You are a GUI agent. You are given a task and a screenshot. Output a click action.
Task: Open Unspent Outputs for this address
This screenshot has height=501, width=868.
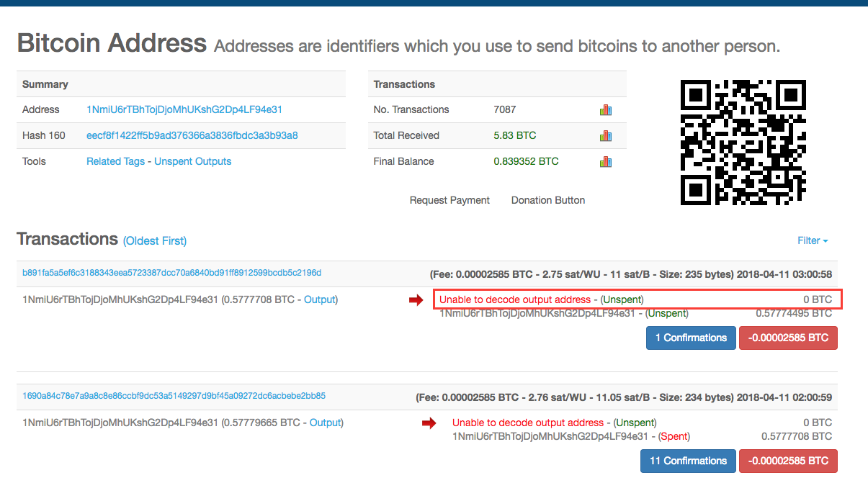(x=192, y=161)
